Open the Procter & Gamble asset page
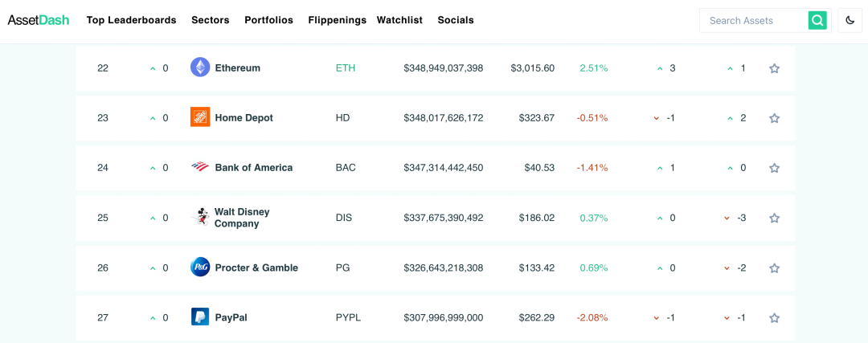Viewport: 868px width, 343px height. pos(256,267)
